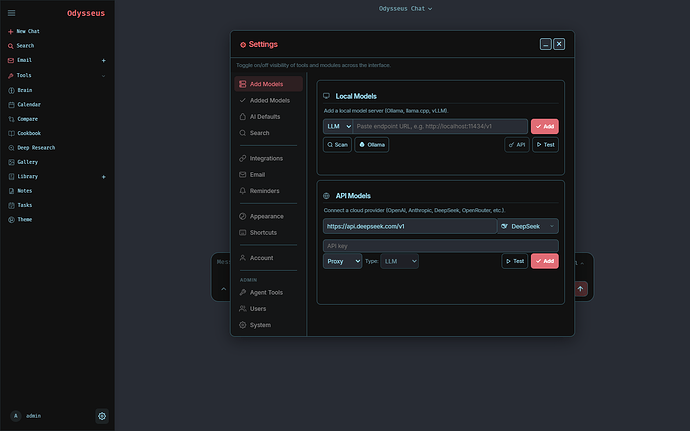The height and width of the screenshot is (431, 690).
Task: Select the Integrations settings tab
Action: [x=268, y=158]
